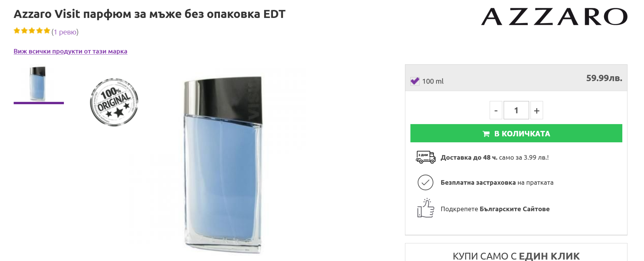The height and width of the screenshot is (261, 644).
Task: Click the 2-day delivery truck icon
Action: pos(425,157)
